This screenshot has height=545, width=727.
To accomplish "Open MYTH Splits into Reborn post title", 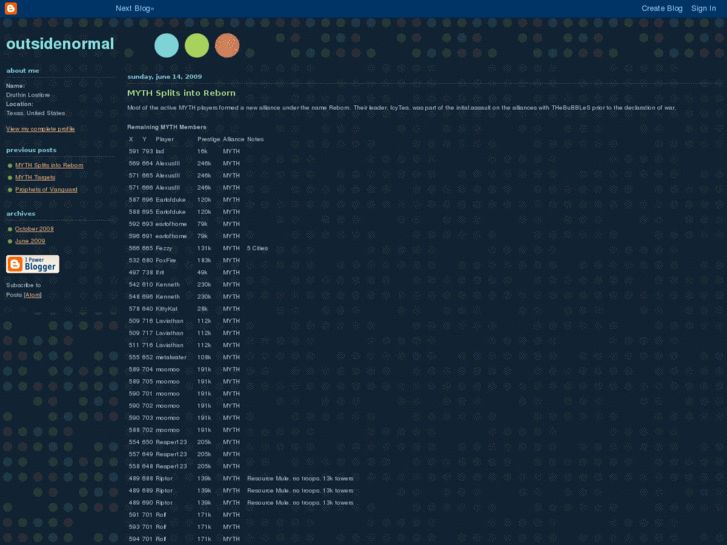I will pos(167,92).
